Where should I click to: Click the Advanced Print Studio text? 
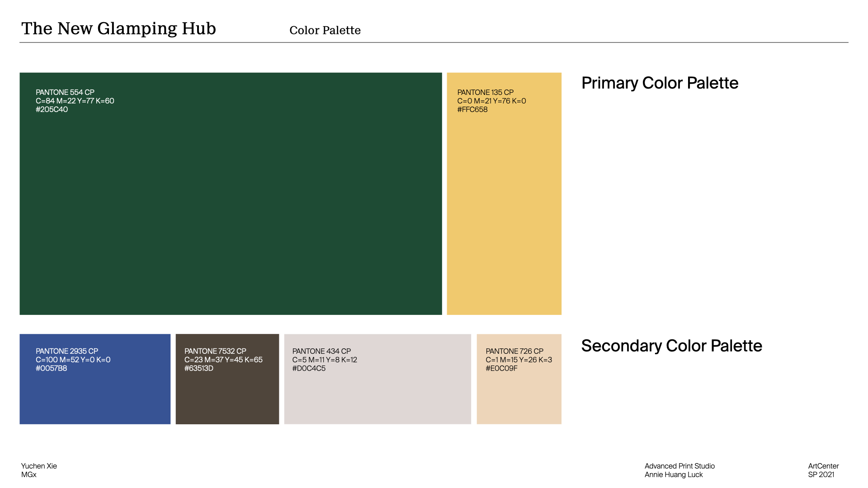[679, 466]
